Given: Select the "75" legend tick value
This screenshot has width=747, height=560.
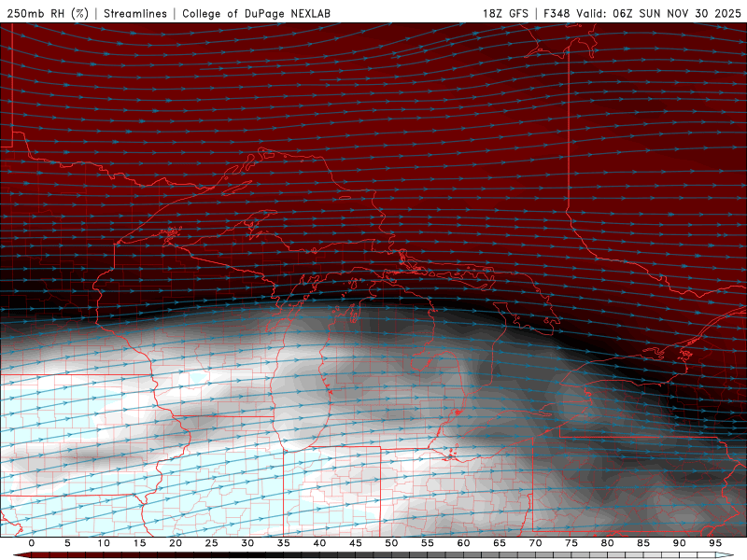Looking at the screenshot, I should click(x=571, y=543).
